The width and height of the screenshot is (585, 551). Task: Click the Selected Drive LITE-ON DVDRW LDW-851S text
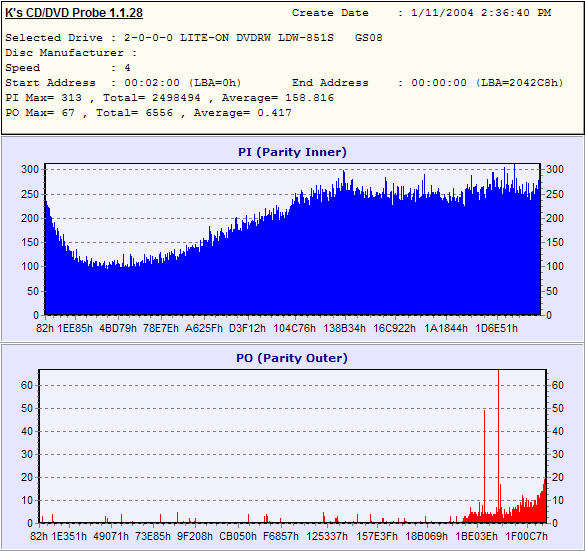pos(229,38)
